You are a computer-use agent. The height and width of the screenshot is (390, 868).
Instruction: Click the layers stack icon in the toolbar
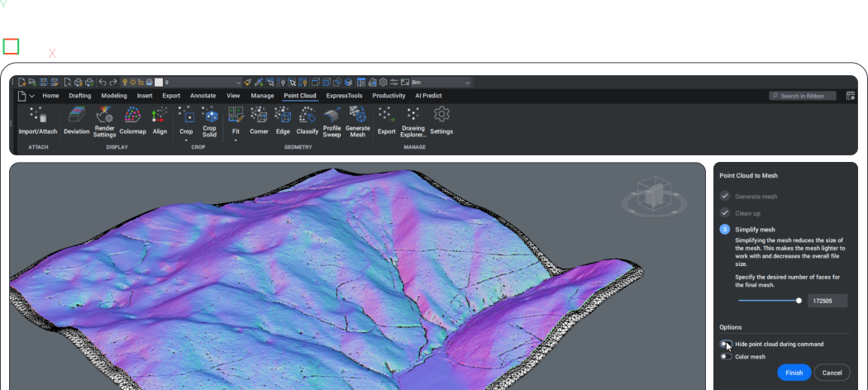point(348,83)
